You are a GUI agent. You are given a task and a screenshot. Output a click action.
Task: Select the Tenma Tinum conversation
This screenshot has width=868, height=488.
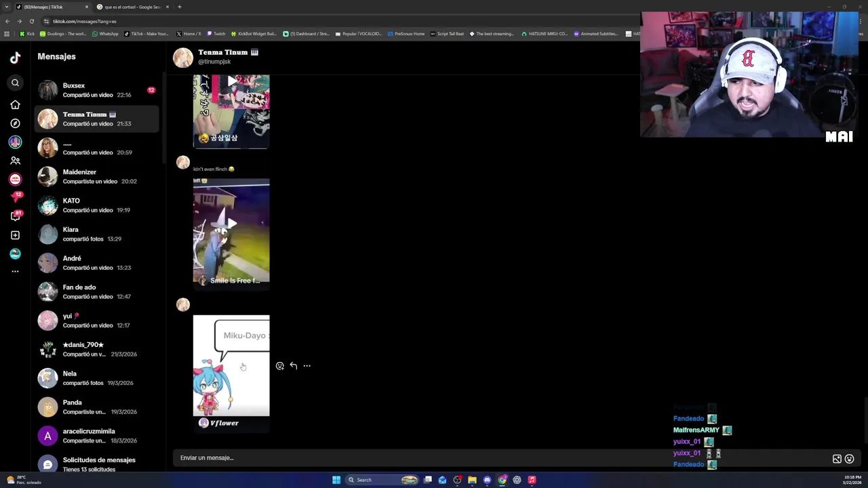click(x=98, y=119)
